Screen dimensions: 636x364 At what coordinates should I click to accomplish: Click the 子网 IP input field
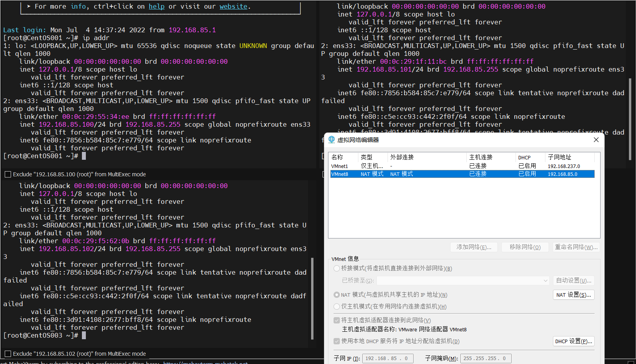pos(388,358)
